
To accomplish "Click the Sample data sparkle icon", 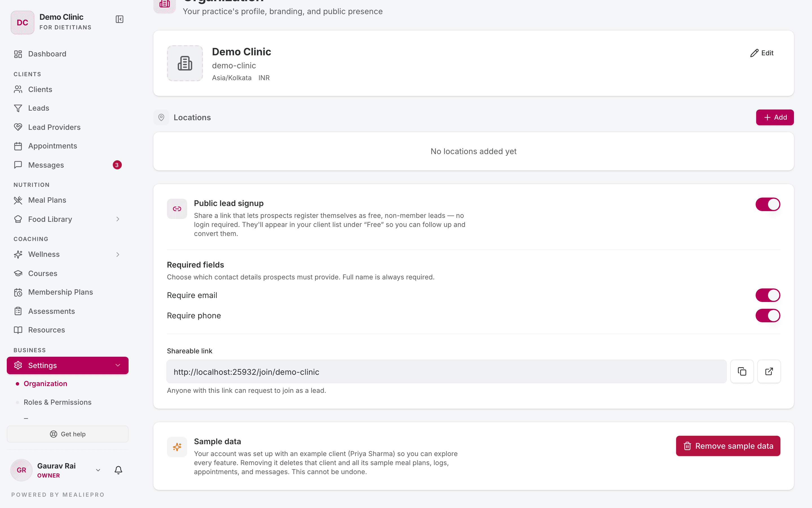I will coord(177,447).
